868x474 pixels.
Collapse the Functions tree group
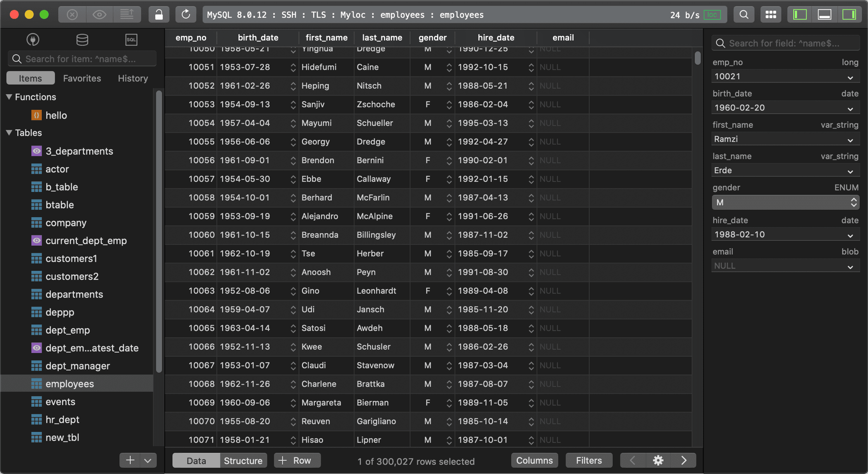9,97
